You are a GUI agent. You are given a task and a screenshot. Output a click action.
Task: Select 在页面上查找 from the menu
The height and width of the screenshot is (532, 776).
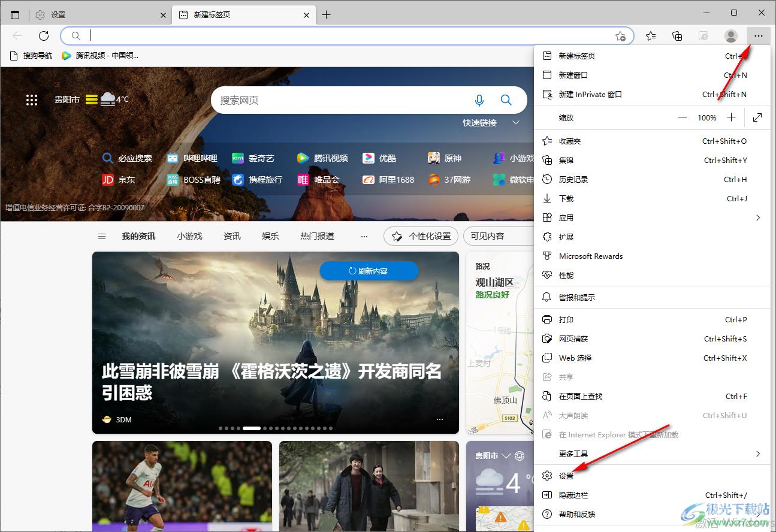(x=652, y=396)
